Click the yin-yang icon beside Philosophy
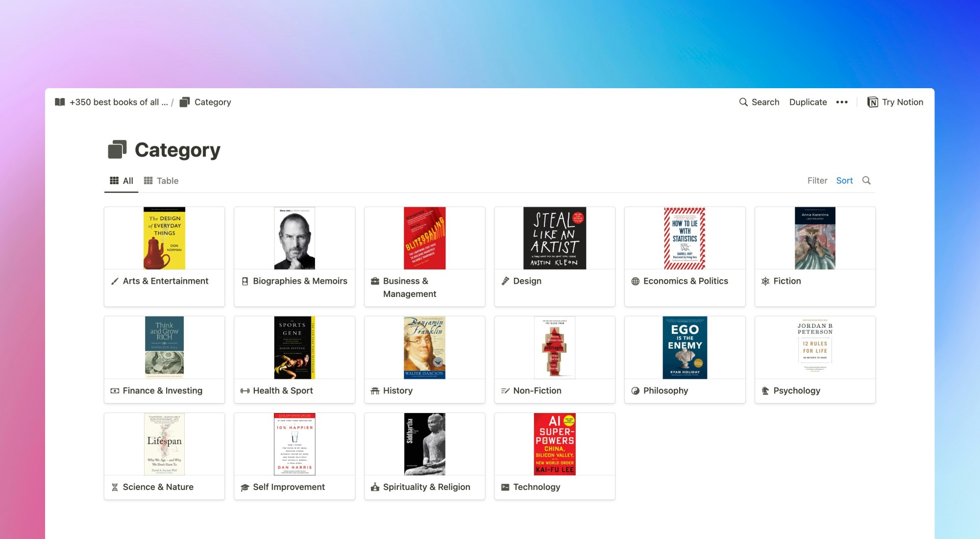This screenshot has height=539, width=980. pyautogui.click(x=636, y=391)
